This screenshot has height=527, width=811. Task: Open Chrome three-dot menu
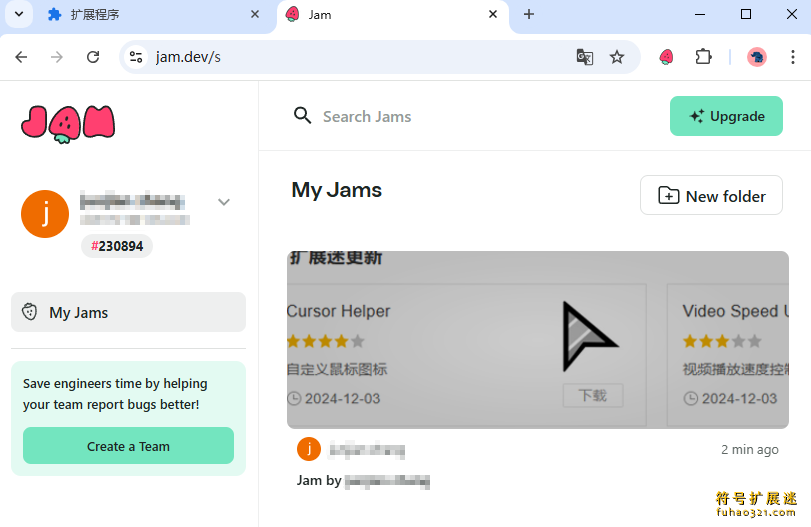(792, 57)
